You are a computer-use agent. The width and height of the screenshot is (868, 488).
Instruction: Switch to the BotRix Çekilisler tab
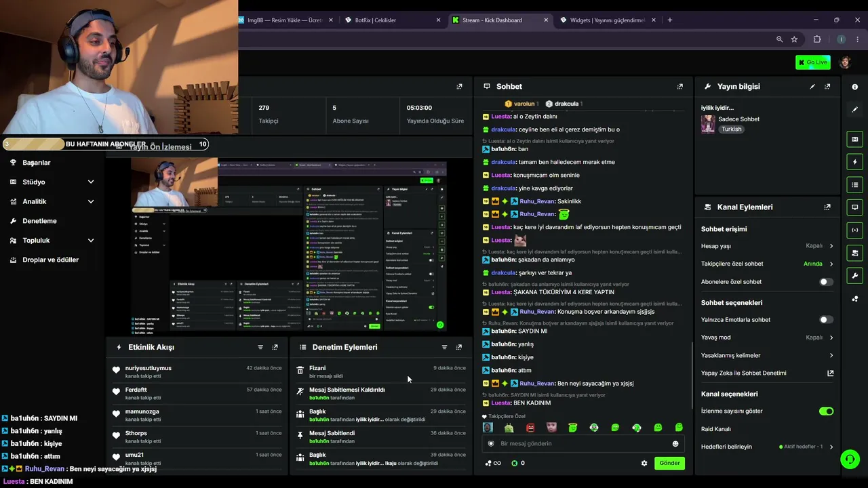point(392,20)
